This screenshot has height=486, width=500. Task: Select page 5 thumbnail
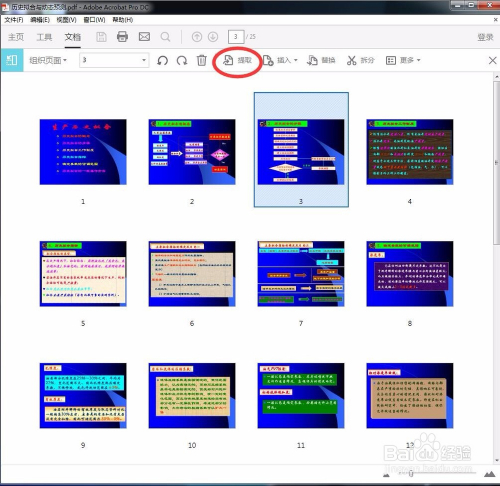tap(83, 274)
